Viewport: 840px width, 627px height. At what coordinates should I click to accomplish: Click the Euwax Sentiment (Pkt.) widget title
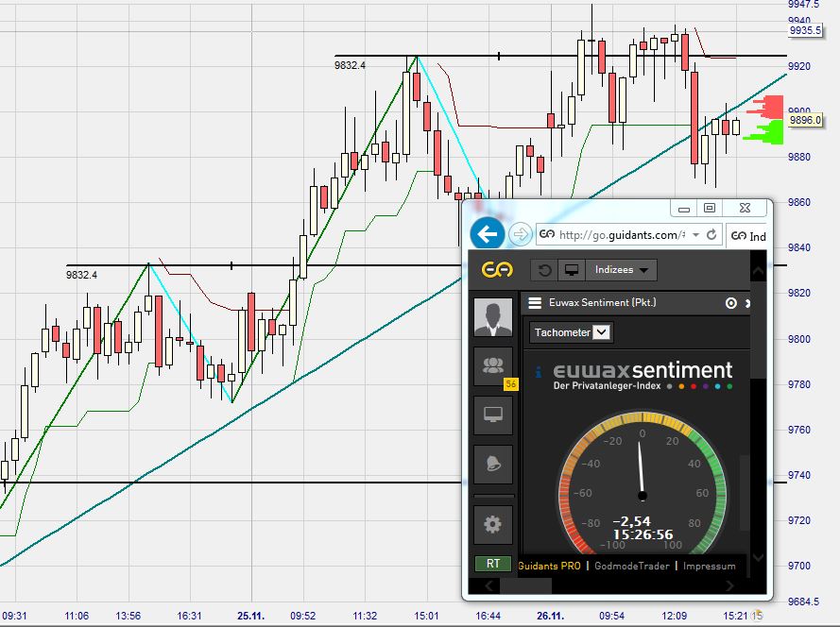coord(602,302)
